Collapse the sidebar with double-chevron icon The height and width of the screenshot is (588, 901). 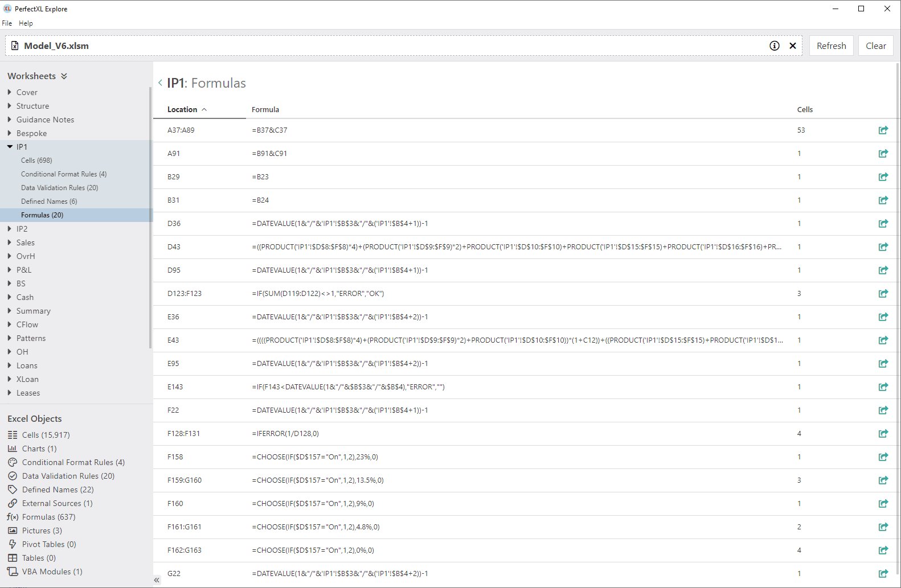tap(157, 580)
